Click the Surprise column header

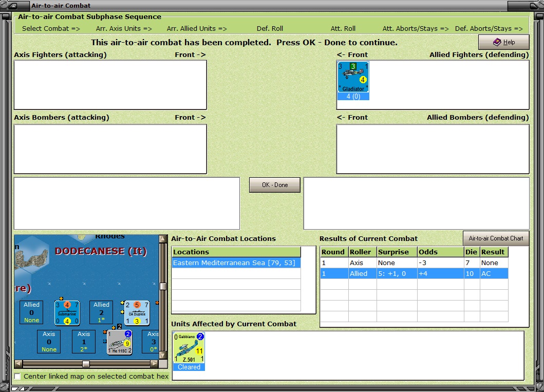click(397, 252)
